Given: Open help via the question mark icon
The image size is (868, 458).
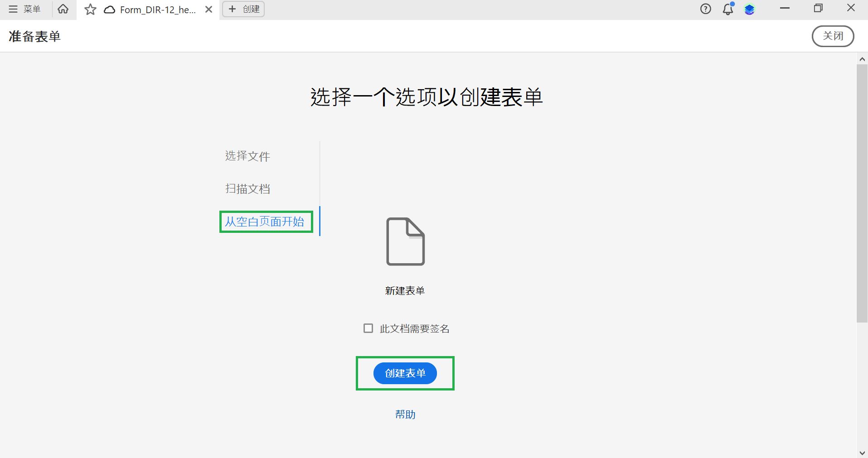Looking at the screenshot, I should coord(705,9).
